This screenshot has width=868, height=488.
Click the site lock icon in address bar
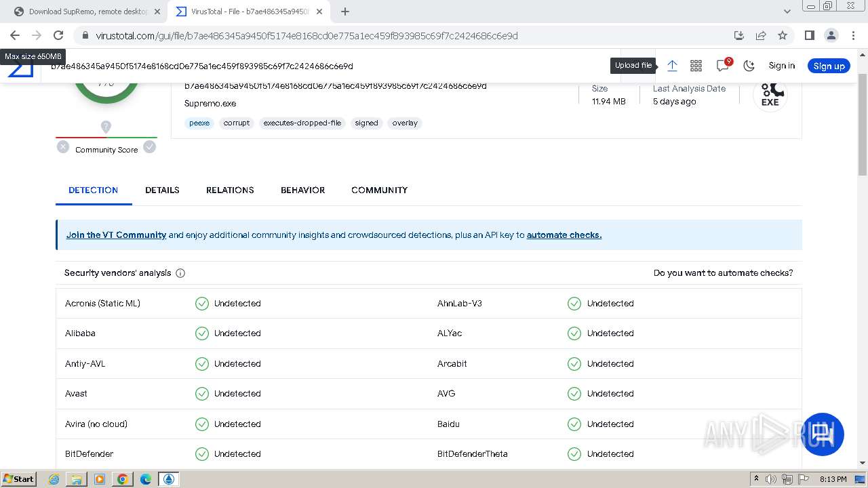pos(85,35)
